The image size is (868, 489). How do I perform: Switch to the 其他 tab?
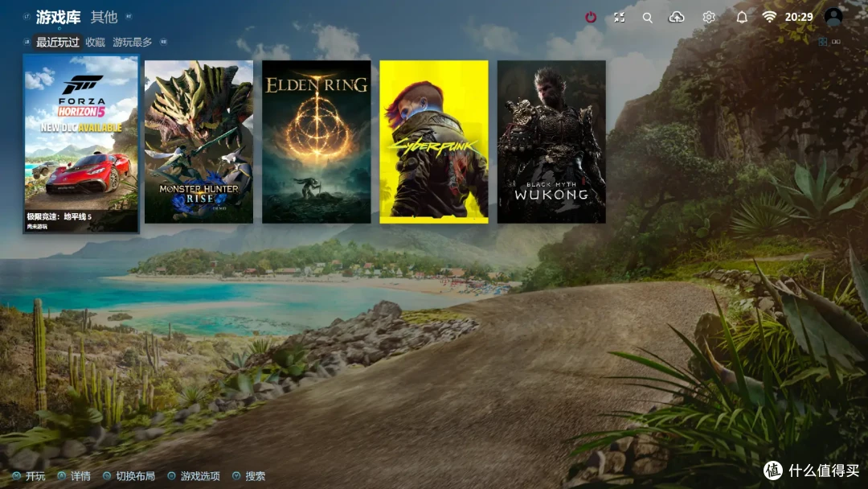pyautogui.click(x=104, y=17)
